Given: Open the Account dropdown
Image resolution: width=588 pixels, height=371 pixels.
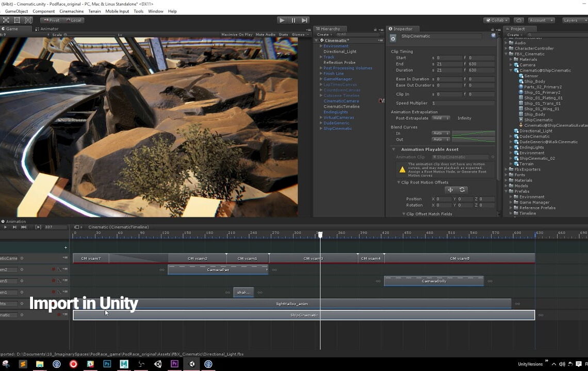Looking at the screenshot, I should (x=541, y=20).
